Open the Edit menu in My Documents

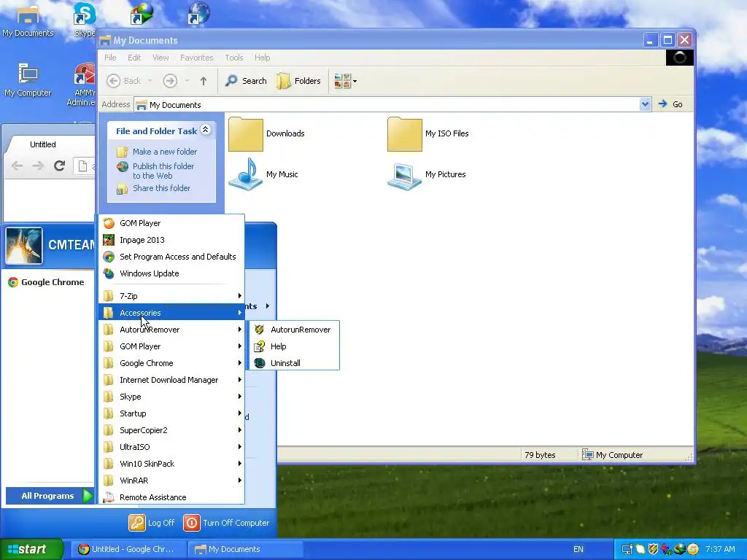pos(134,58)
